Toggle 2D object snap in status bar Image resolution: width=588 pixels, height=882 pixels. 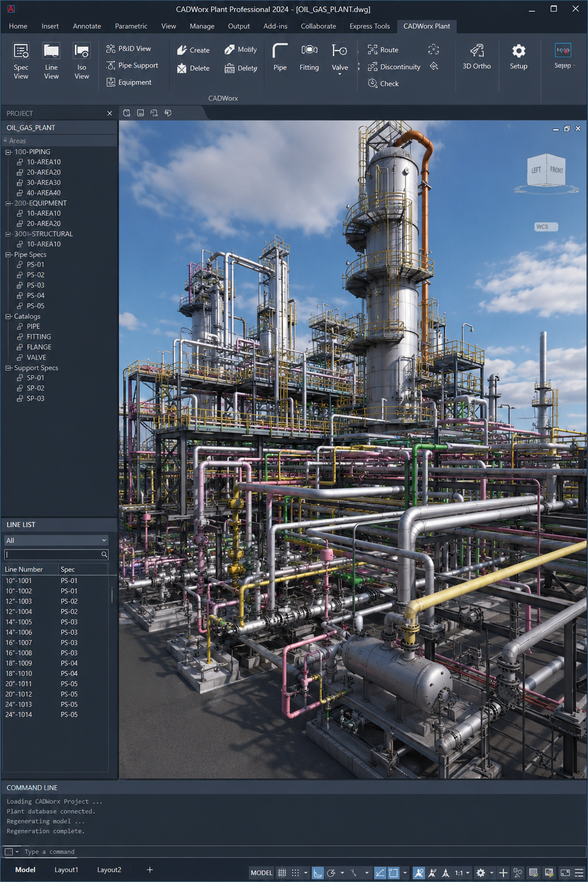point(393,873)
